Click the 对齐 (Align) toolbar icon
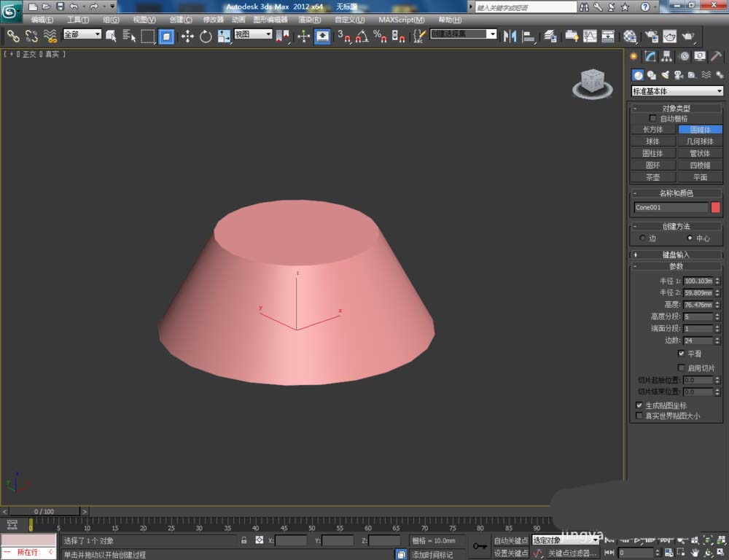Viewport: 729px width, 560px height. 529,36
